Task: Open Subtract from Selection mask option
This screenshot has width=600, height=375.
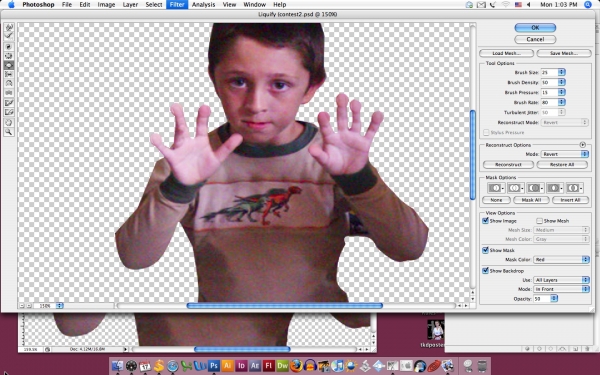Action: tap(535, 188)
